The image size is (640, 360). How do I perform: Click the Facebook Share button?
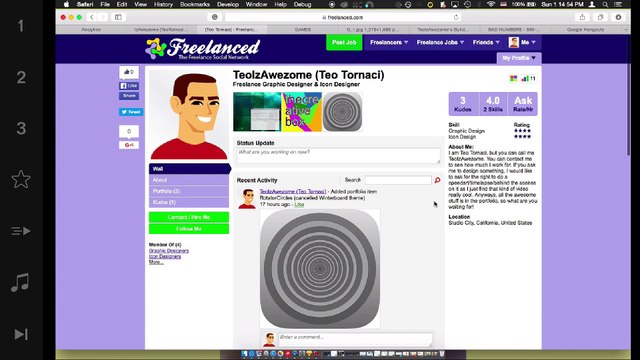click(129, 96)
